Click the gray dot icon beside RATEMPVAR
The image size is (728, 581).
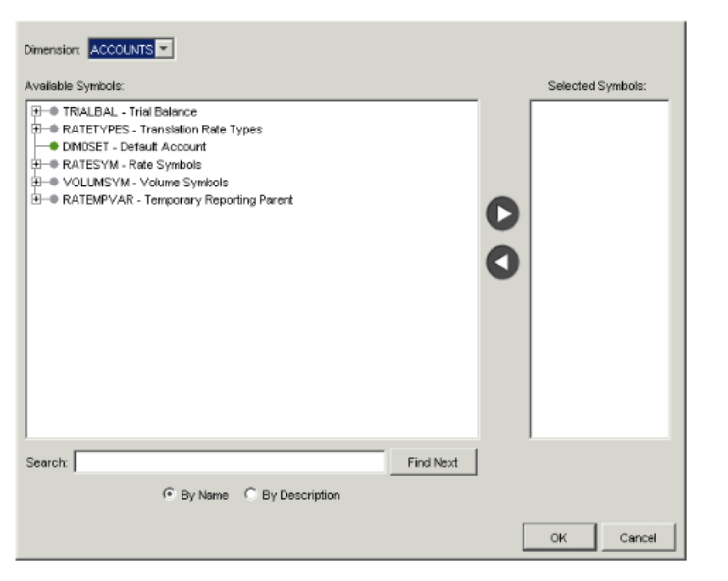point(53,200)
